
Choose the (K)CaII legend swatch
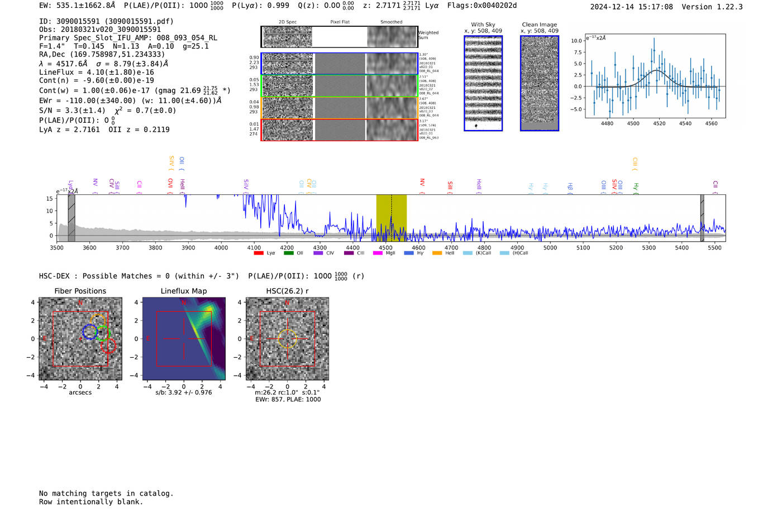[468, 253]
